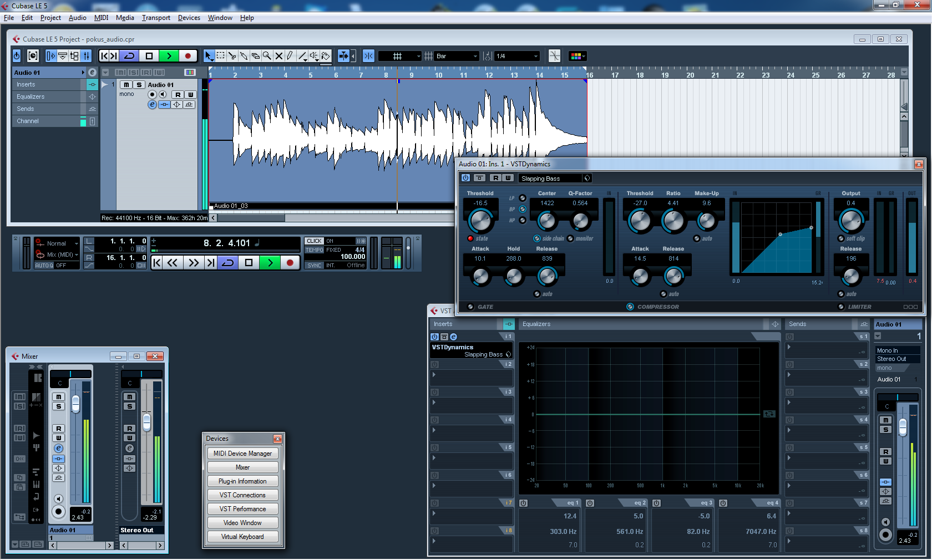Open the MIDI menu
Image resolution: width=932 pixels, height=560 pixels.
point(102,18)
